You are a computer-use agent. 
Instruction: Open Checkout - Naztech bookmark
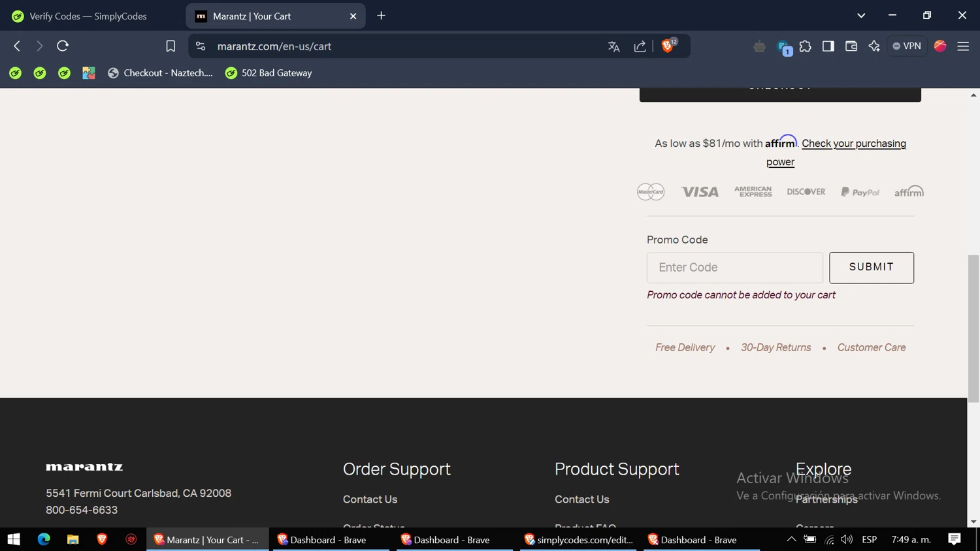point(160,73)
